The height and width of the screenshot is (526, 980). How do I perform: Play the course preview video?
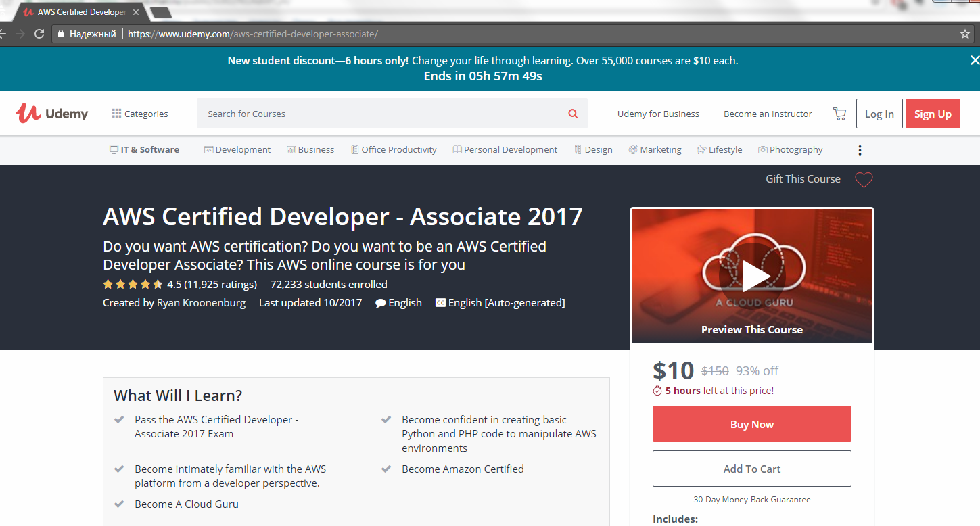point(755,275)
